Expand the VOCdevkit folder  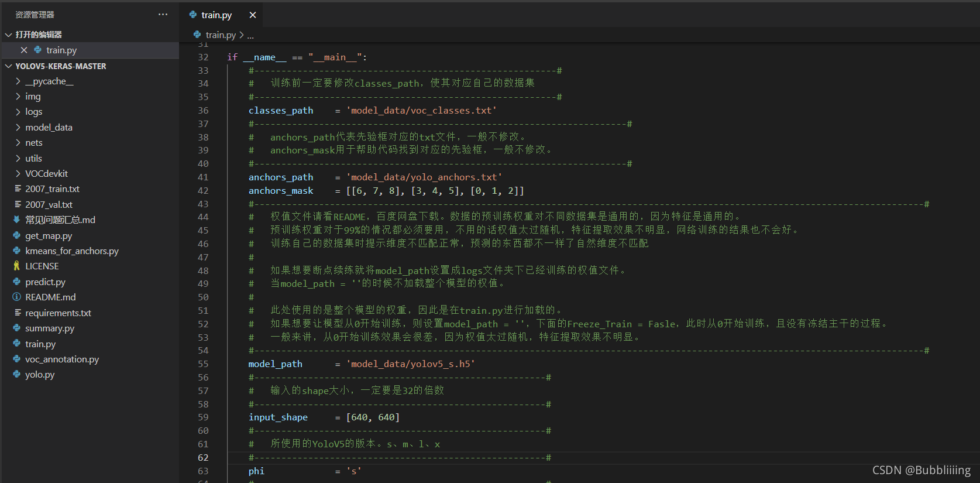pos(18,173)
